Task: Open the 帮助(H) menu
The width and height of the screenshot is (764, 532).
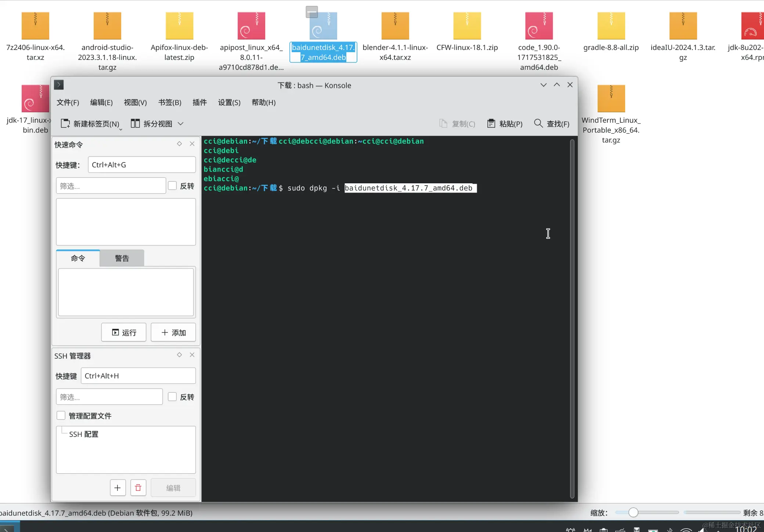Action: pos(264,103)
